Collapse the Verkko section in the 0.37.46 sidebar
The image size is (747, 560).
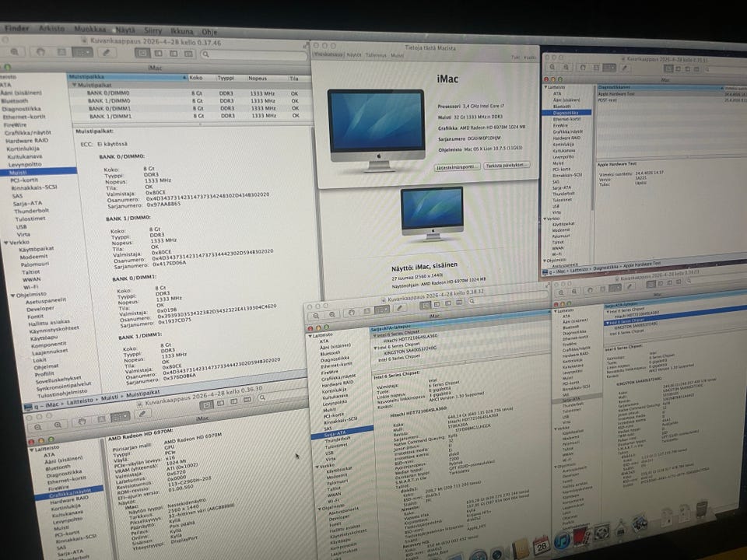coord(5,243)
